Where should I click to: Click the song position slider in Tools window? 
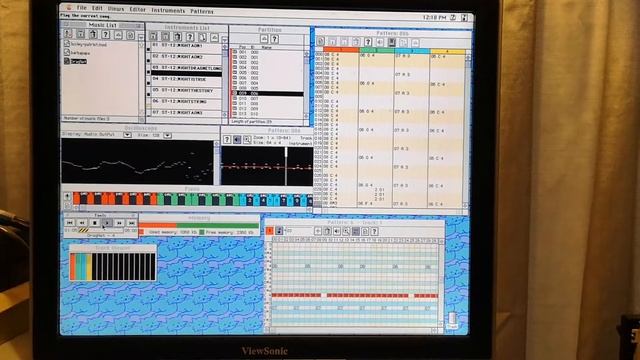[x=100, y=231]
